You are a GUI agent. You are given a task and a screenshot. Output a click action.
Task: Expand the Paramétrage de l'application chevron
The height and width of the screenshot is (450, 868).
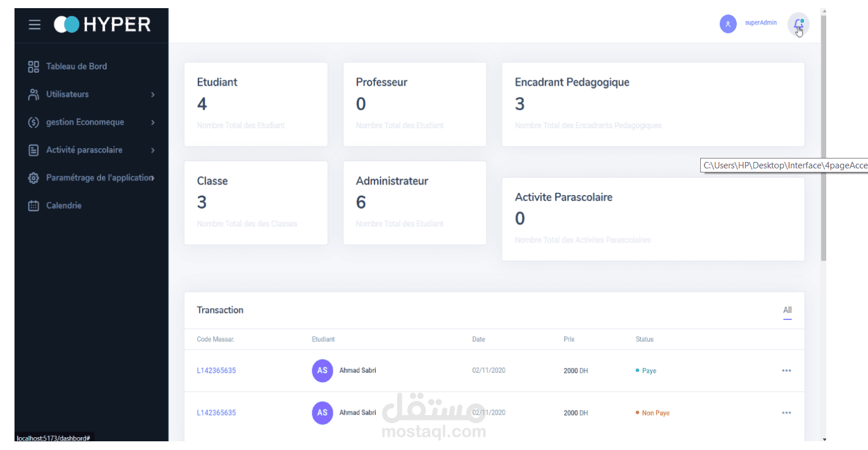click(153, 178)
